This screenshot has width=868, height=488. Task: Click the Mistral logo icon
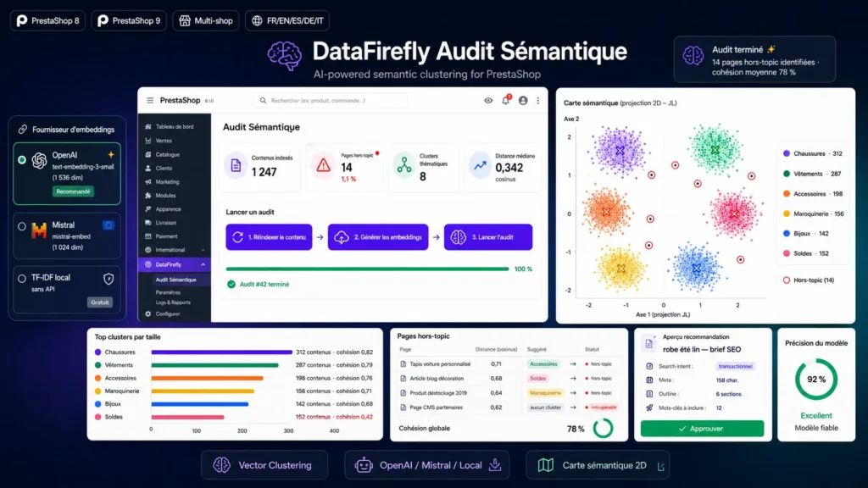click(39, 230)
